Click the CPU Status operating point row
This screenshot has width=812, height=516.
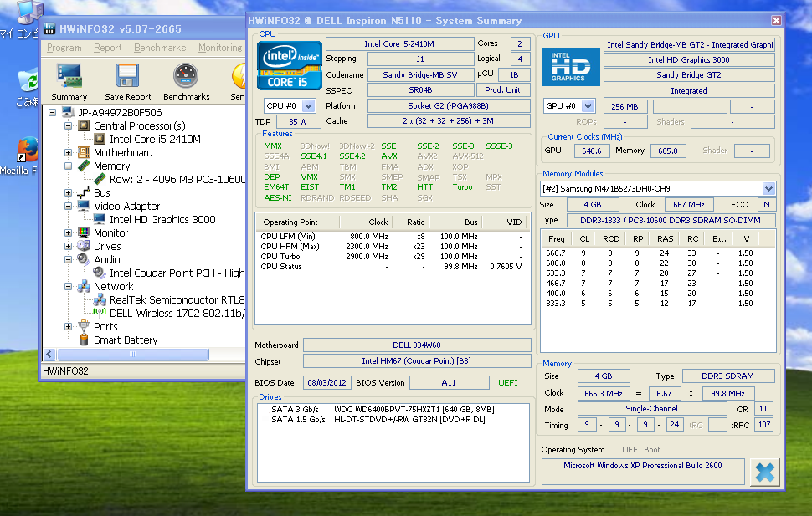tap(392, 267)
